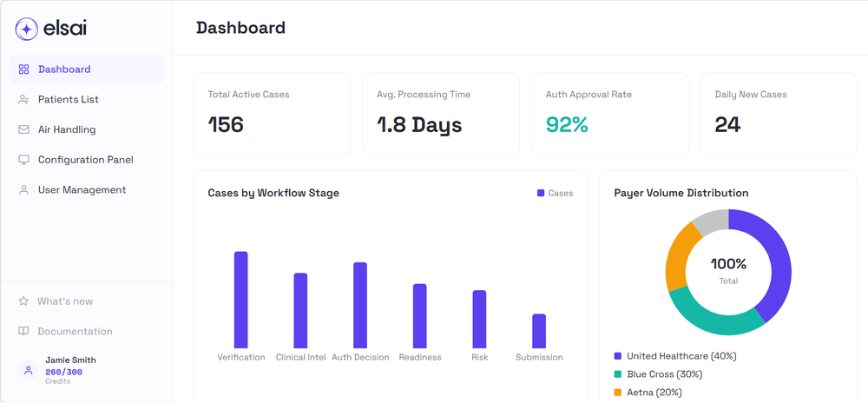The image size is (868, 403).
Task: Toggle the Cases legend in bar chart
Action: pyautogui.click(x=555, y=193)
